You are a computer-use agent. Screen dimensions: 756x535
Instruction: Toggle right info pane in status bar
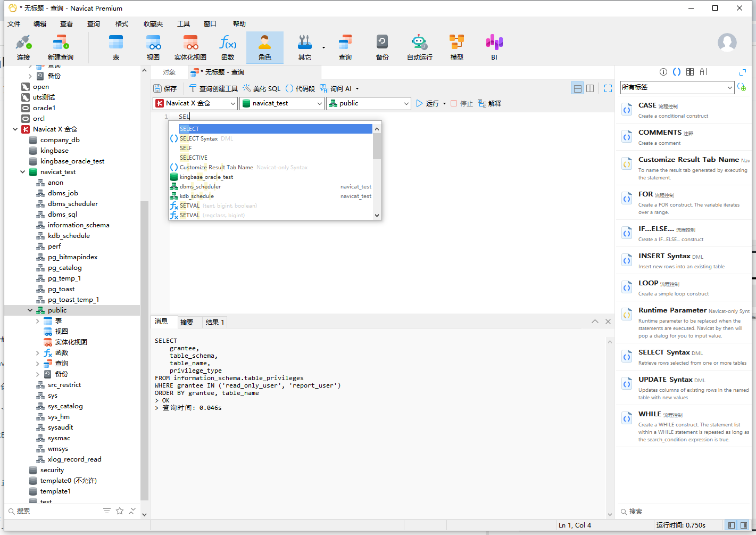[x=744, y=525]
